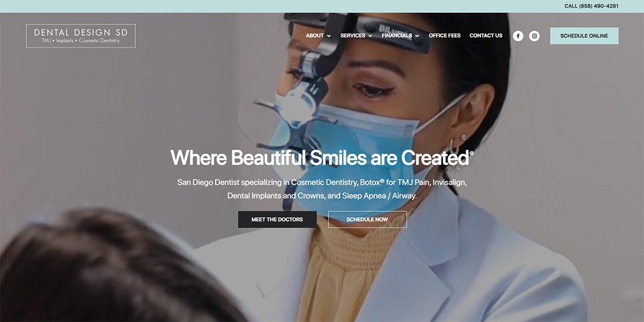This screenshot has height=322, width=644.
Task: Click the Meet the Doctors button
Action: [277, 220]
